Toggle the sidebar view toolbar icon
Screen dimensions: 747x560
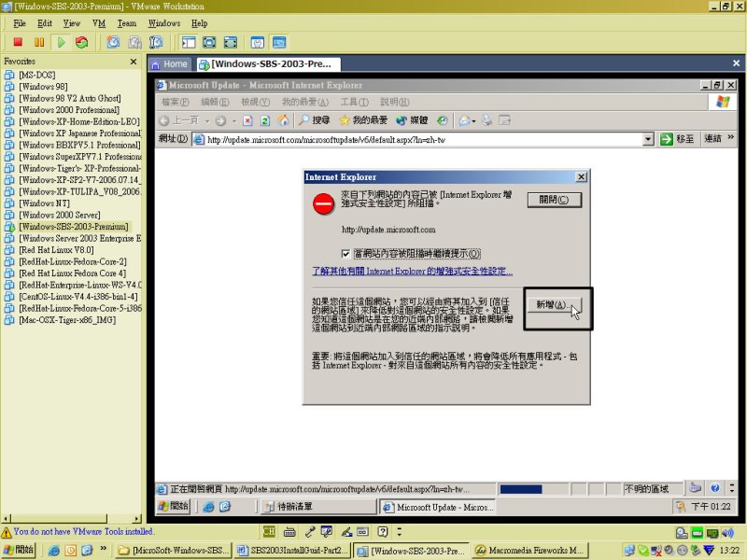point(189,42)
